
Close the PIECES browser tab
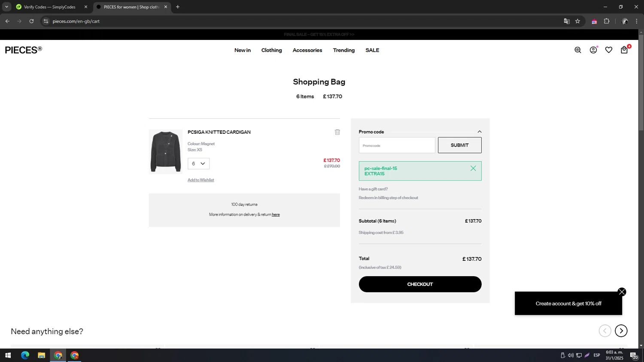(166, 7)
